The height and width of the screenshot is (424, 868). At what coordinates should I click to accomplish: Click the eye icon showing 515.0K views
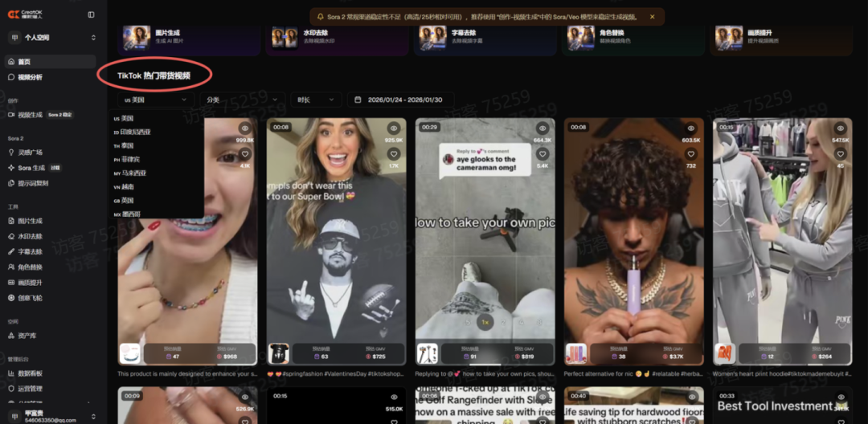[x=394, y=397]
